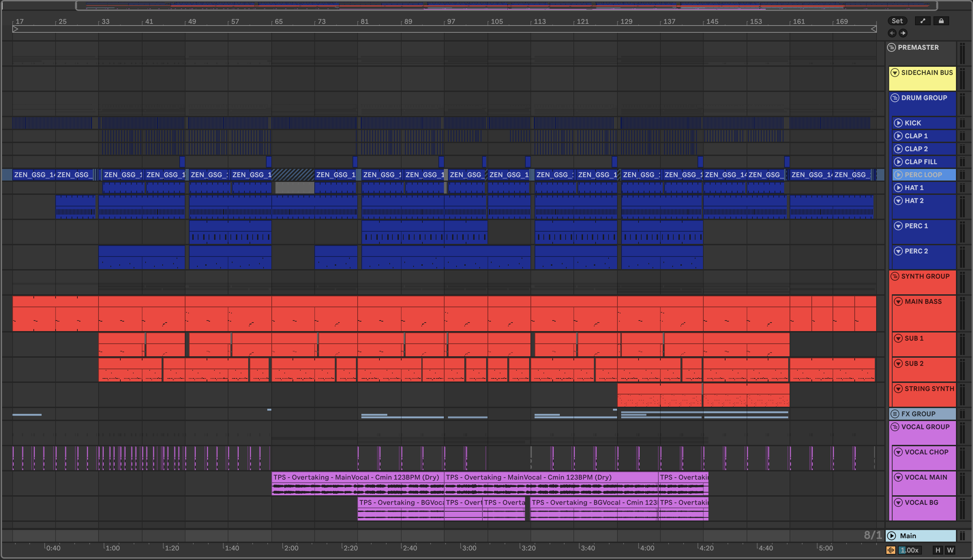973x560 pixels.
Task: Fold the SYNTH GROUP track
Action: point(895,276)
